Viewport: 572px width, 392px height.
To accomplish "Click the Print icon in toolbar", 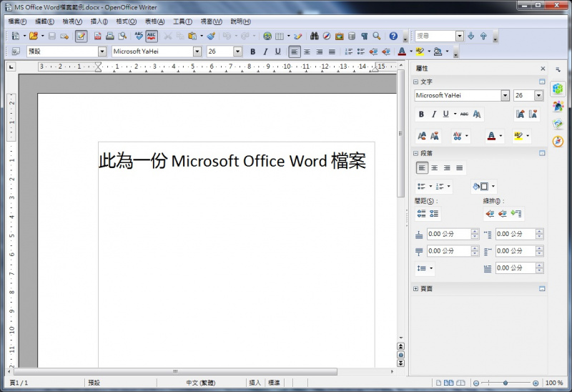I will tap(110, 36).
